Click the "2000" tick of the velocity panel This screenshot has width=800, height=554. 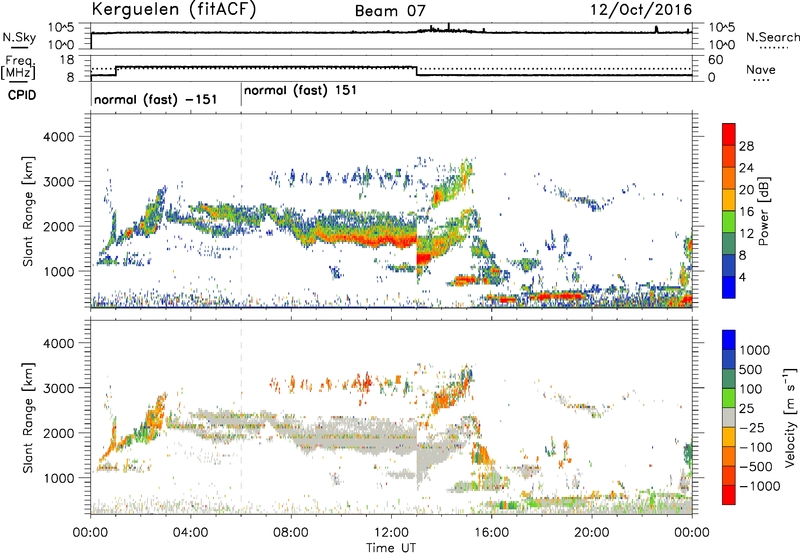tap(59, 433)
